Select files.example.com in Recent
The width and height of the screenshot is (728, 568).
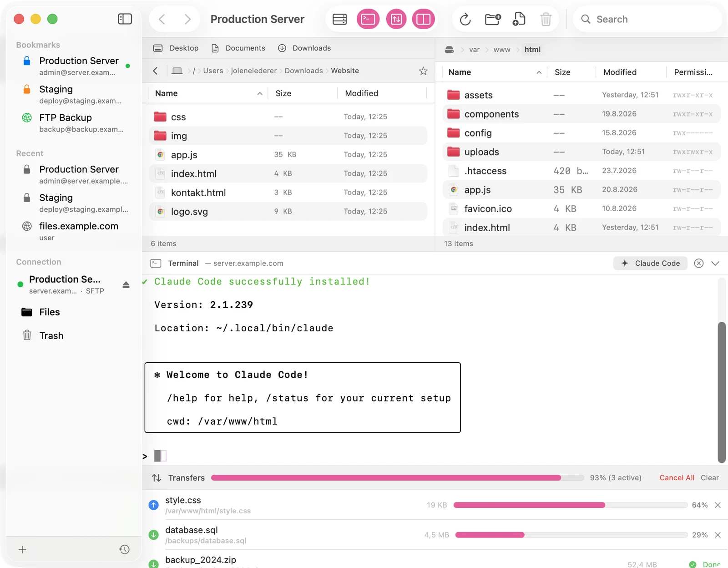point(74,231)
